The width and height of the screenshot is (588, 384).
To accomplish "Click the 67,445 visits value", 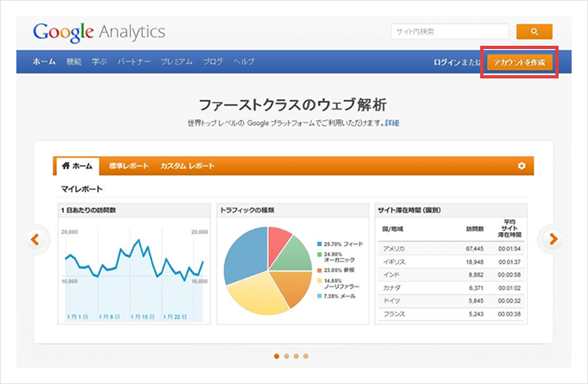I will [x=474, y=248].
